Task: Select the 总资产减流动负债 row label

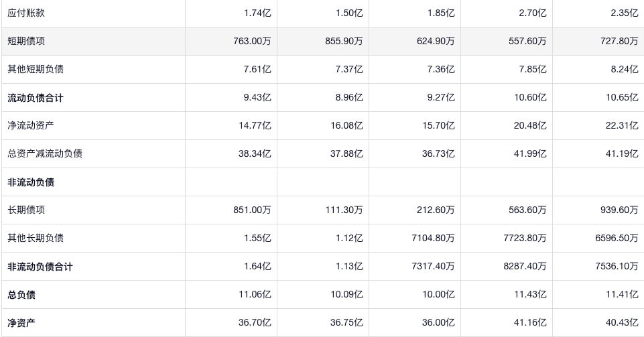Action: (x=45, y=153)
